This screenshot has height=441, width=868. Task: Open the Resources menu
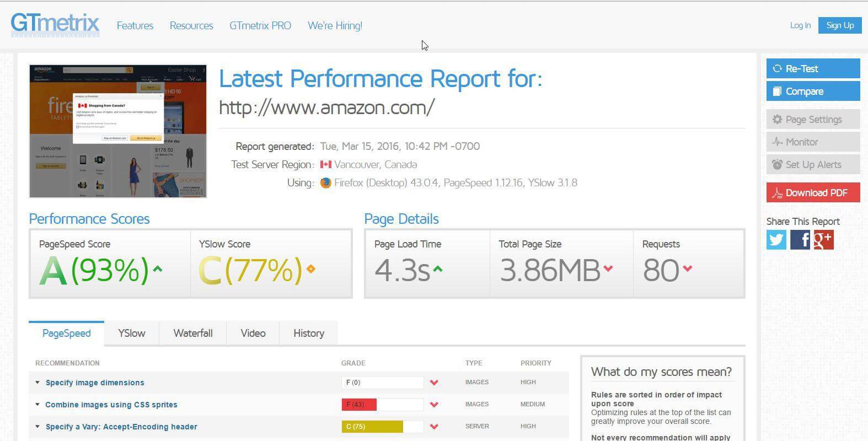point(191,25)
